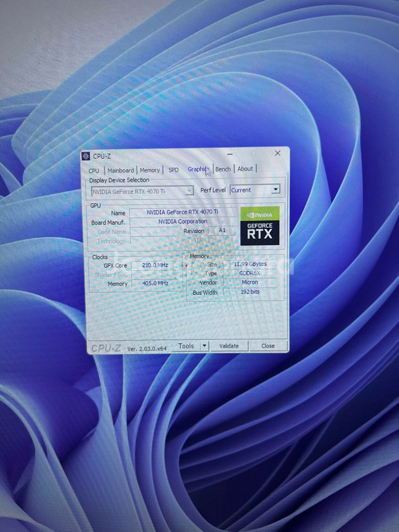Click the Ver. 2.03.0.x64 version text

click(147, 348)
